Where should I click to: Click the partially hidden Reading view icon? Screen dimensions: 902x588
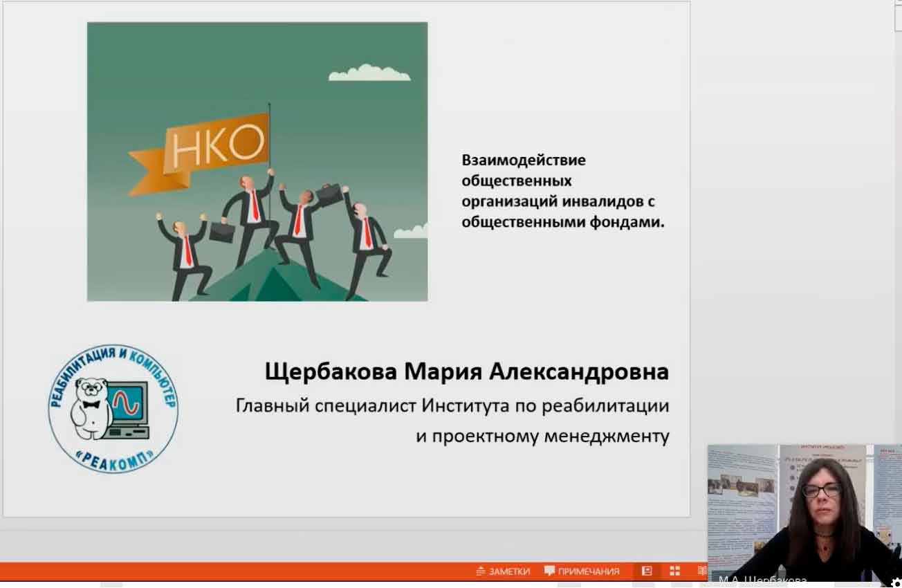(x=701, y=571)
